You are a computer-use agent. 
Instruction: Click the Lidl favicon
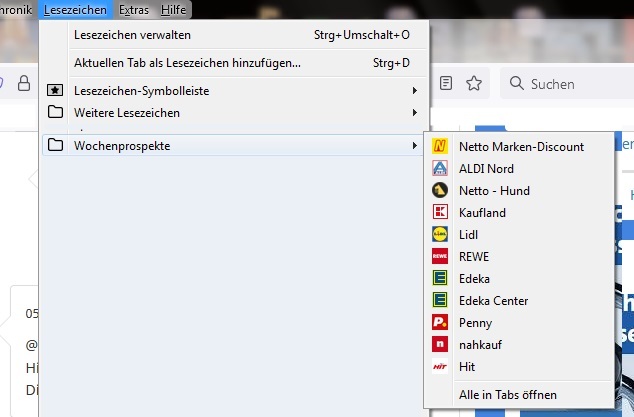tap(440, 234)
